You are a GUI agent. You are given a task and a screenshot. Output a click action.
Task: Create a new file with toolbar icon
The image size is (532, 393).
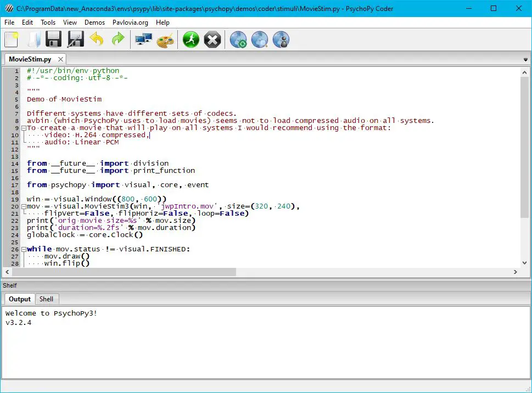(12, 40)
